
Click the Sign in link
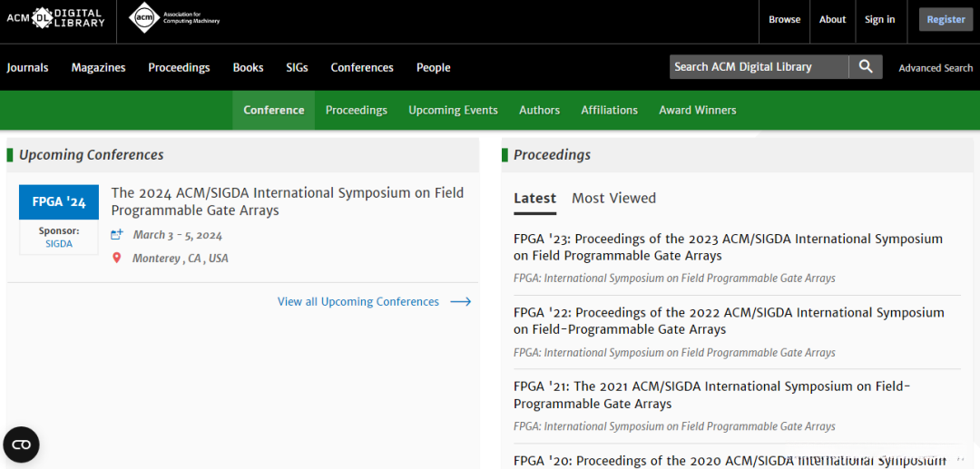pos(879,19)
